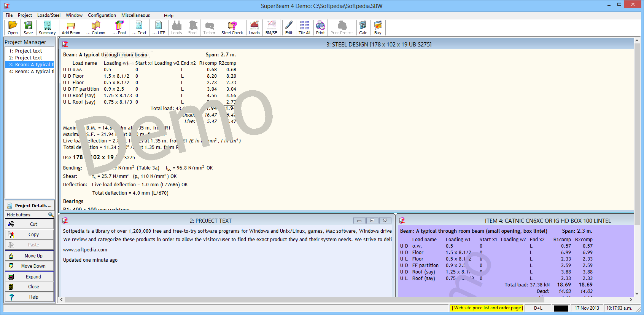This screenshot has width=644, height=315.
Task: Click the 'Updated one minute ago' text
Action: click(90, 260)
